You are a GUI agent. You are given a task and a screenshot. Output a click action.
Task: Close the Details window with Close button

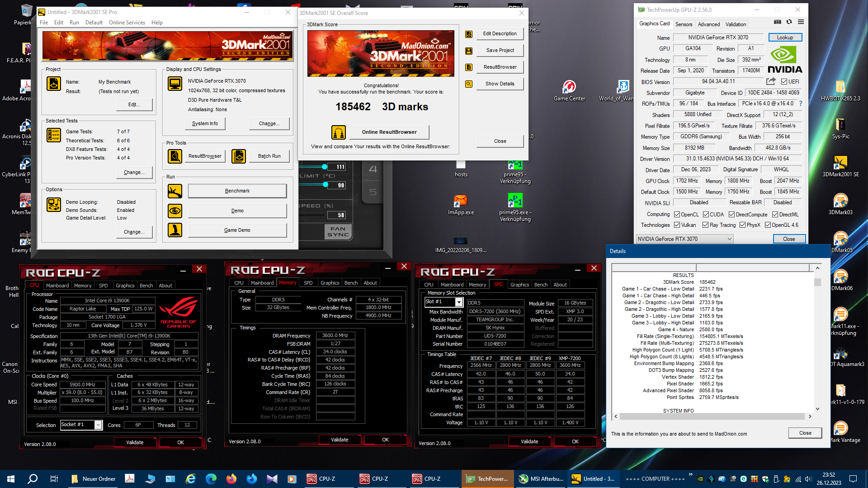point(805,433)
